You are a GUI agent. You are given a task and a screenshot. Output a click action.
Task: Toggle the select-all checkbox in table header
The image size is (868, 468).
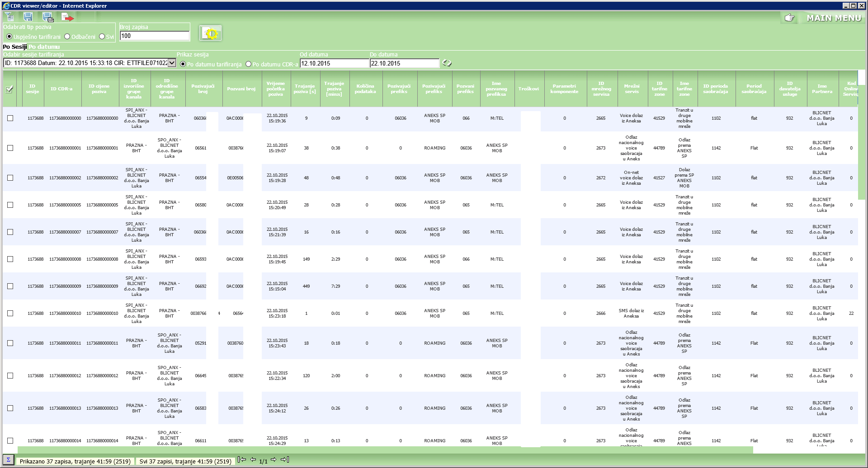pos(9,89)
